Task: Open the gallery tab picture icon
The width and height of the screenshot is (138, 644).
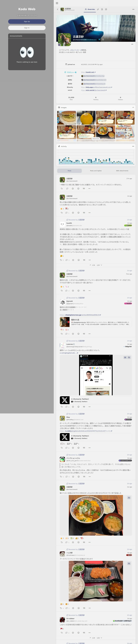Action: [x=106, y=9]
